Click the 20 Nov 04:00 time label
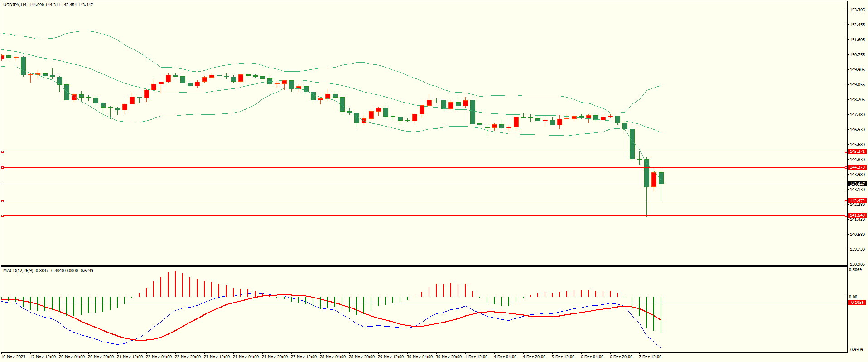 coord(72,357)
